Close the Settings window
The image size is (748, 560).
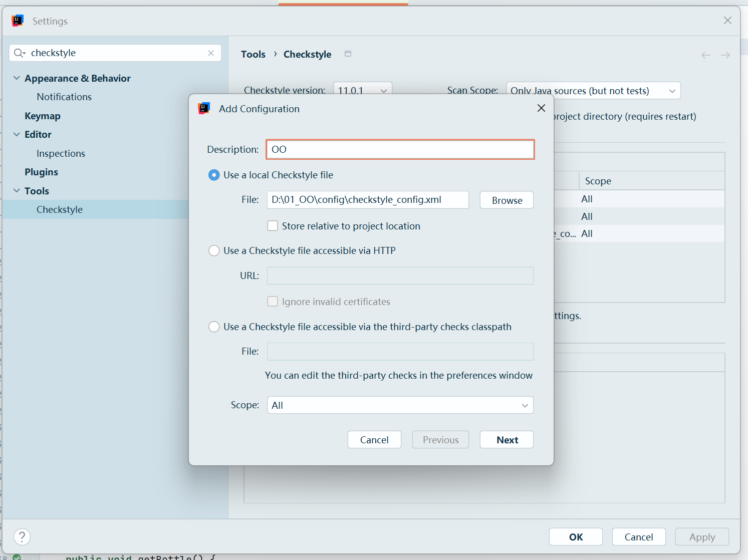(727, 21)
